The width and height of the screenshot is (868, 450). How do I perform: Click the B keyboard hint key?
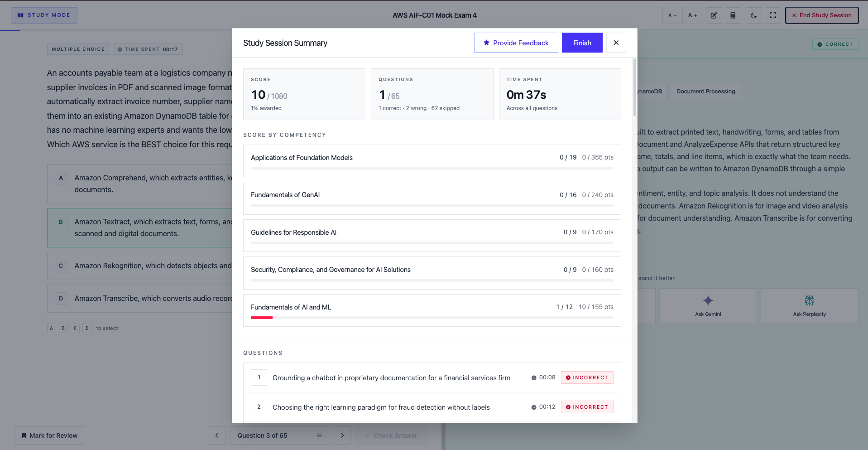pos(63,328)
